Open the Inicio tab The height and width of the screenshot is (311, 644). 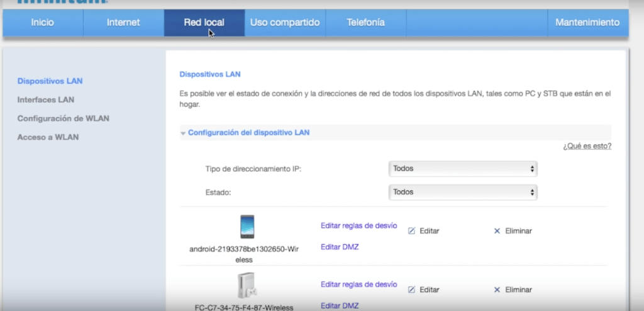tap(43, 23)
